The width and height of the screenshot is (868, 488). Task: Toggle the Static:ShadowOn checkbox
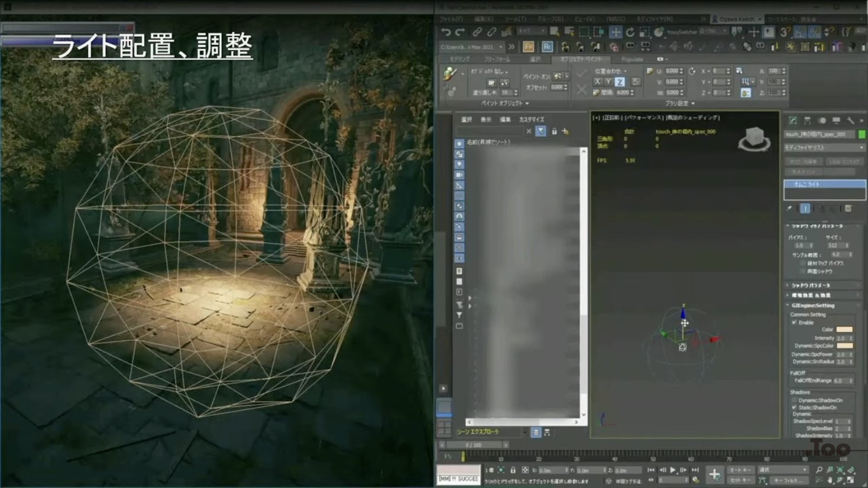(x=794, y=408)
